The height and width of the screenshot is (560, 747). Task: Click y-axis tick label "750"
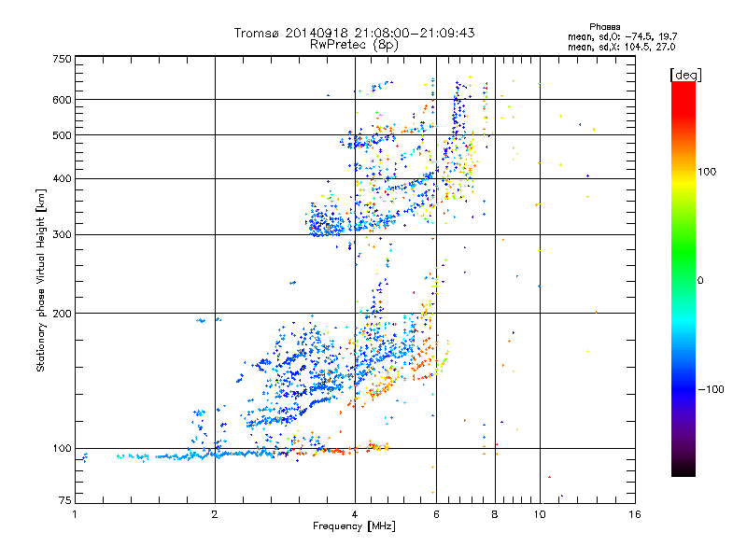coord(63,59)
